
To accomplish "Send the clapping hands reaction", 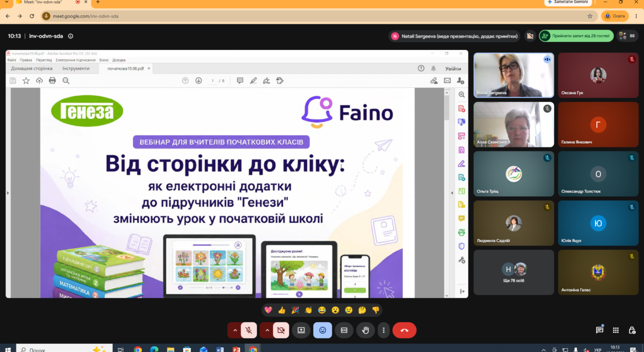I will (308, 310).
